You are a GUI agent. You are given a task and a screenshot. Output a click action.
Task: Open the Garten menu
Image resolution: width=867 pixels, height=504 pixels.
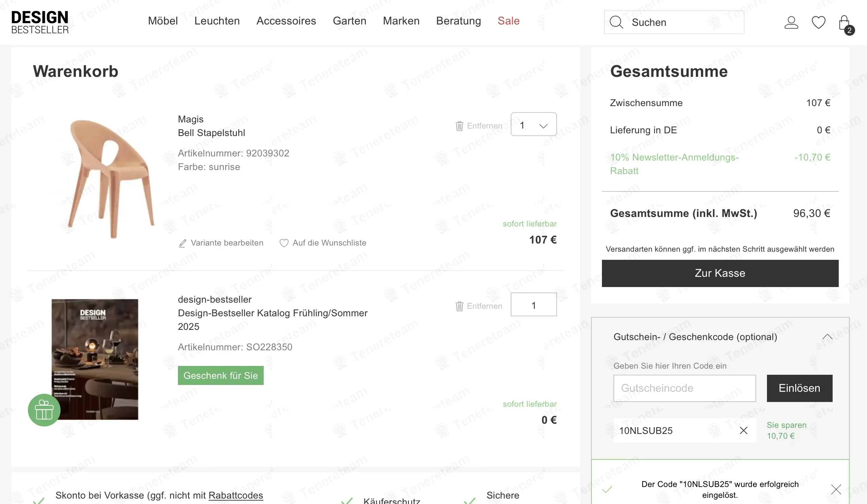tap(349, 21)
